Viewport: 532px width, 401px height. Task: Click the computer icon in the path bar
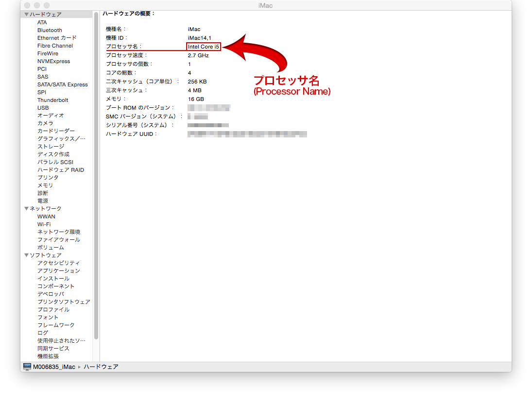[x=27, y=367]
